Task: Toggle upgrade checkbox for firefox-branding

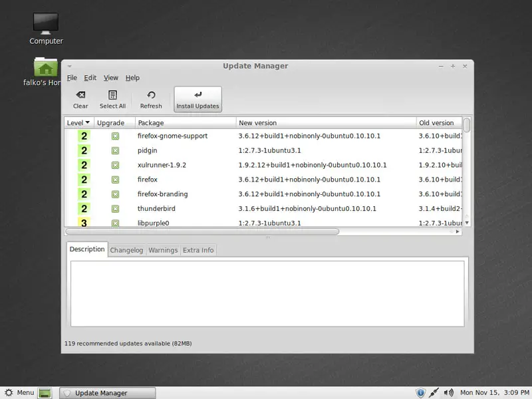Action: click(115, 194)
